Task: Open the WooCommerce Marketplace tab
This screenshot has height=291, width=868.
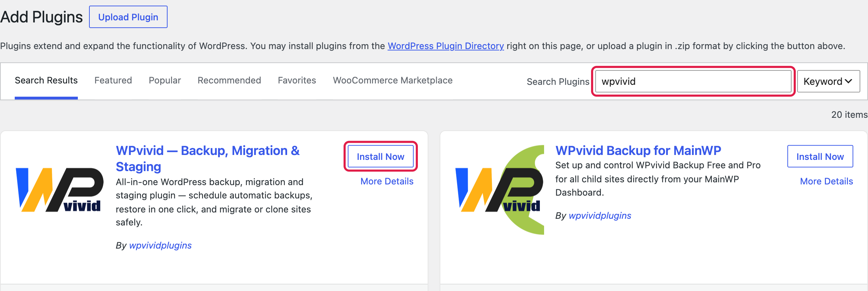Action: coord(393,80)
